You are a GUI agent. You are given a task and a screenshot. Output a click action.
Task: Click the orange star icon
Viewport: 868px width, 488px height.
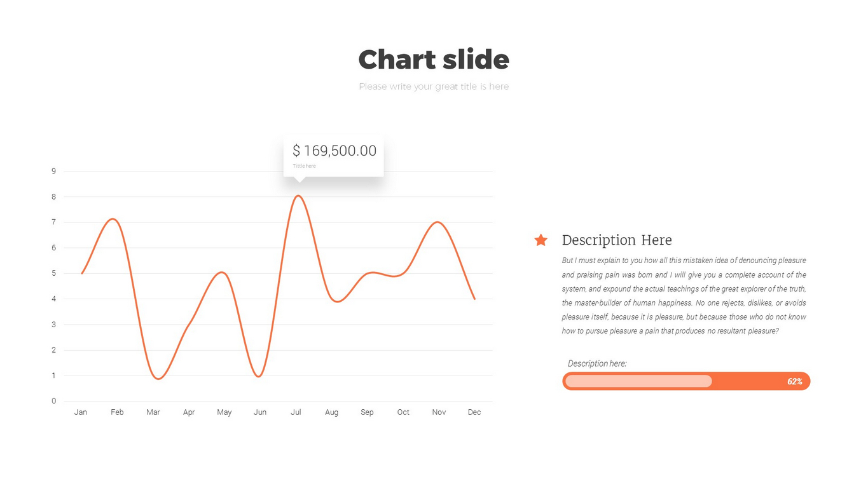[x=541, y=240]
